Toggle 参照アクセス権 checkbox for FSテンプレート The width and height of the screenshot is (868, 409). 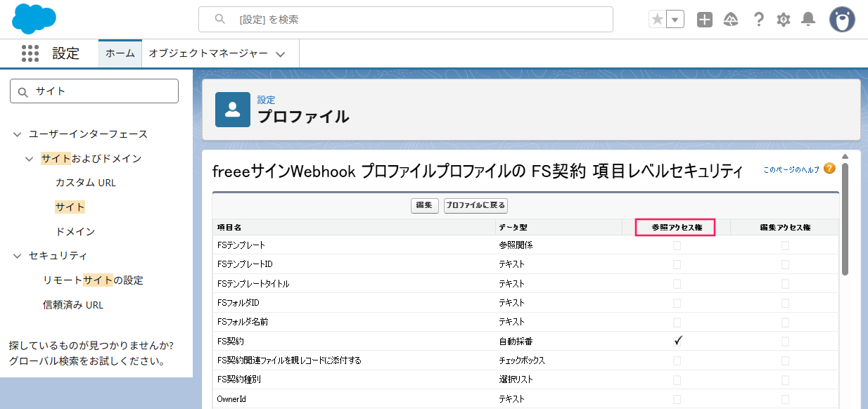[x=677, y=245]
